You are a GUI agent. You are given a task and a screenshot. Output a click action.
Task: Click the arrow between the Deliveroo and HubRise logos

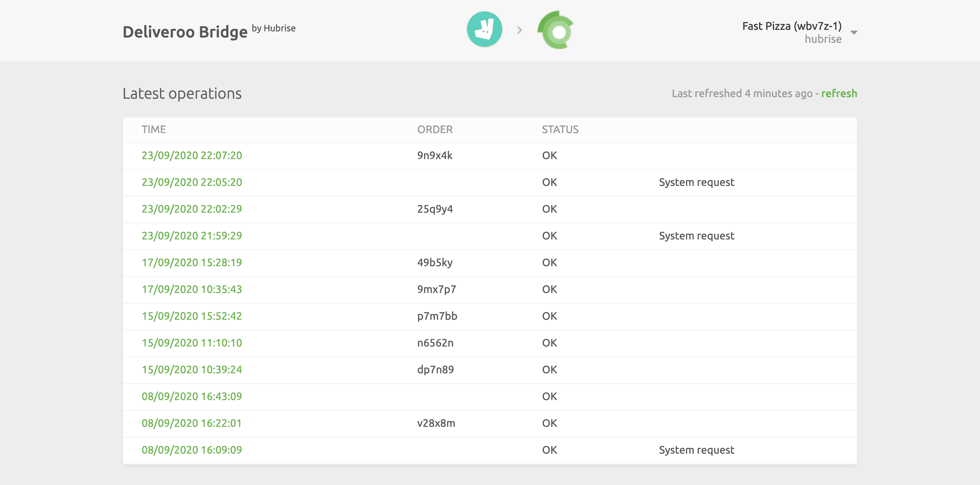click(519, 30)
